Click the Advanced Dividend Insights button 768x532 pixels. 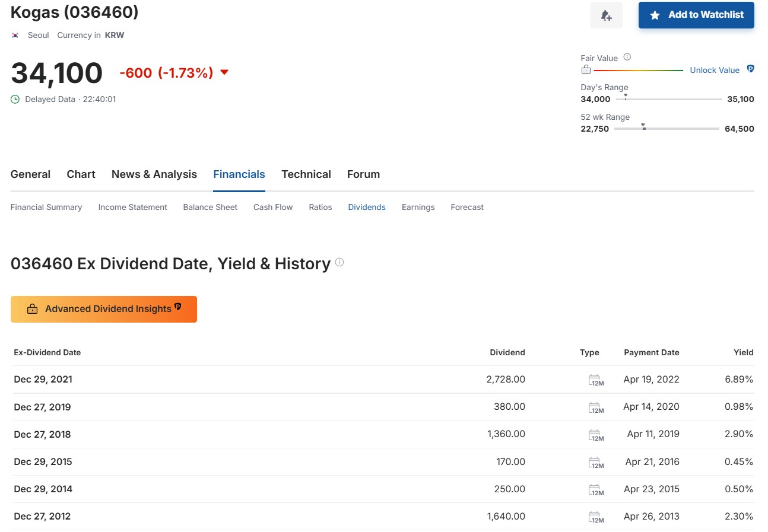[x=104, y=309]
